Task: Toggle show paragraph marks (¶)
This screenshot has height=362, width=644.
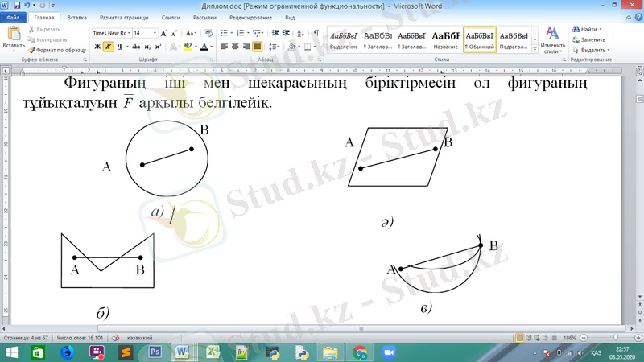Action: coord(316,33)
